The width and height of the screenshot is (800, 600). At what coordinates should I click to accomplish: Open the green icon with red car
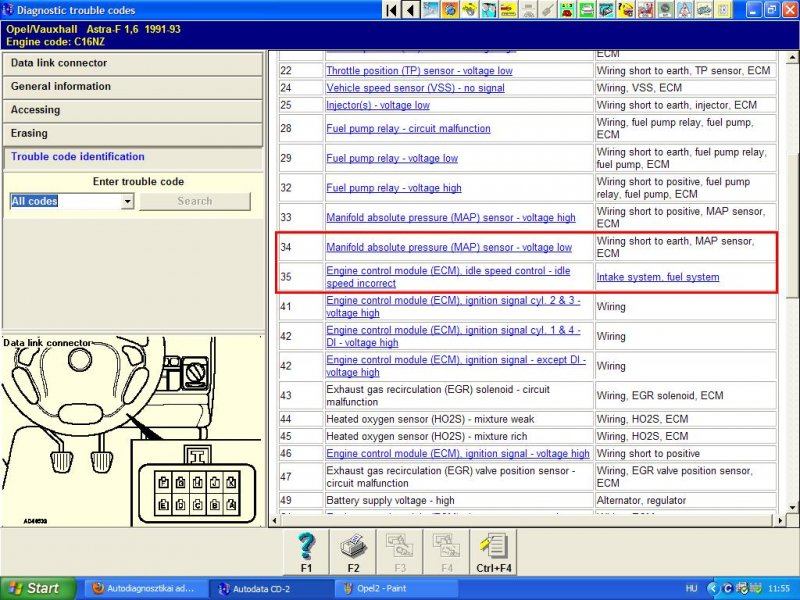click(x=567, y=10)
